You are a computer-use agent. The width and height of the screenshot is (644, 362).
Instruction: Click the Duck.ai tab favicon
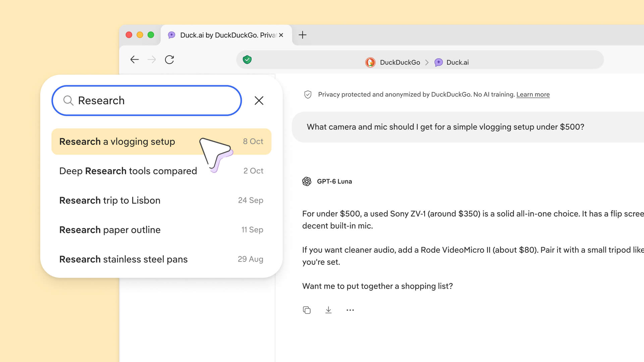[172, 35]
